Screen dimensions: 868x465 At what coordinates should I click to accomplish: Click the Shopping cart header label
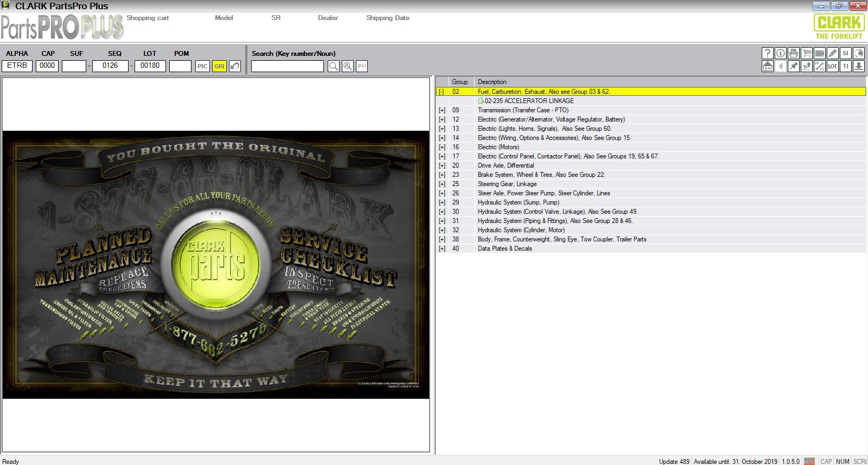[148, 18]
